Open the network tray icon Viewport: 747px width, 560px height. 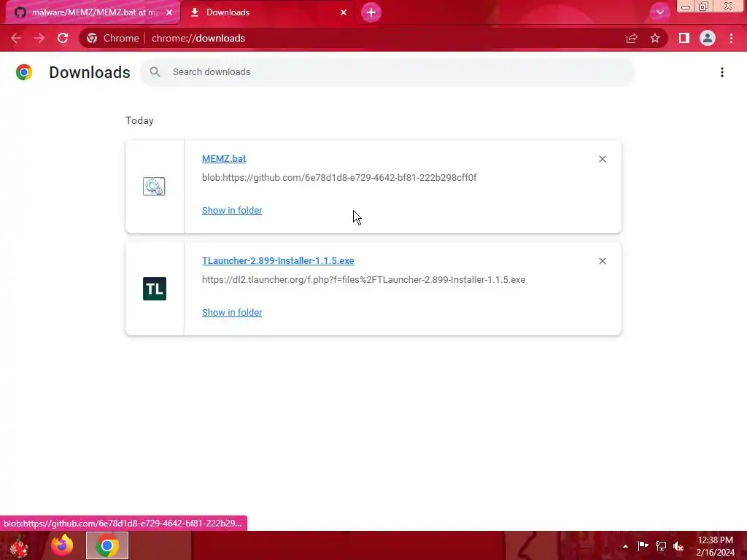(x=661, y=546)
